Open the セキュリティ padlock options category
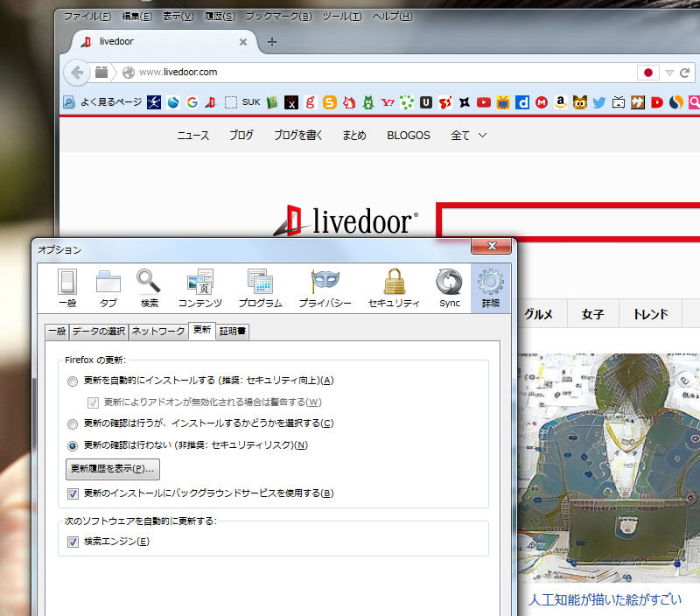700x616 pixels. click(x=394, y=288)
